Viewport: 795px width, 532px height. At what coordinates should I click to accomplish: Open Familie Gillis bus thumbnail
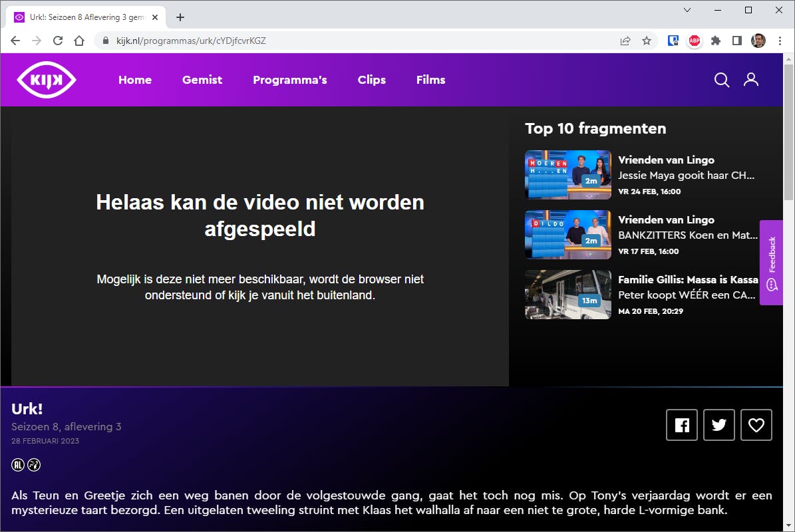(568, 295)
